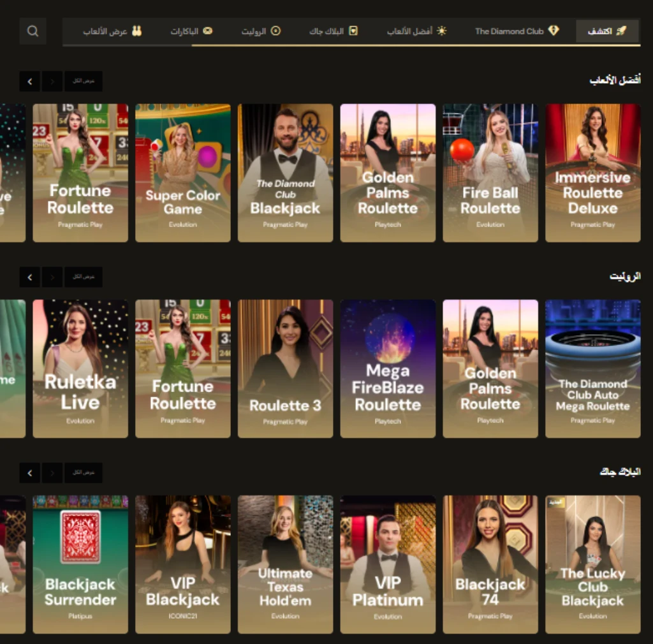Open The Lucky Club Blackjack card

pyautogui.click(x=592, y=564)
